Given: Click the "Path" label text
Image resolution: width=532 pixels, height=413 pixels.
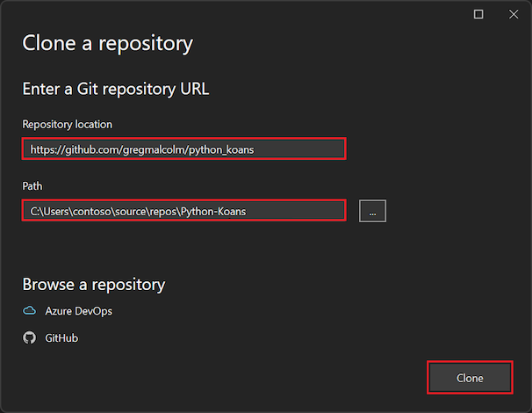Looking at the screenshot, I should coord(32,186).
